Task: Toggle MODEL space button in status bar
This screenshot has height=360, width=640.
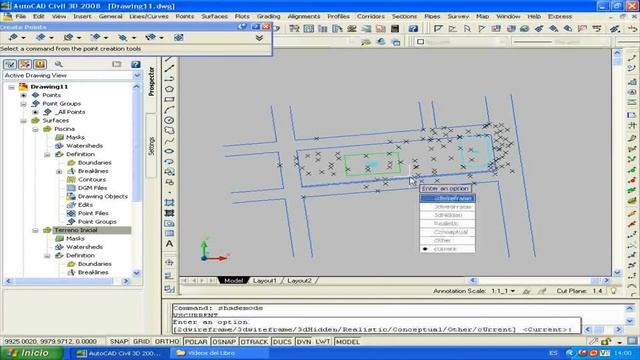Action: pos(347,341)
